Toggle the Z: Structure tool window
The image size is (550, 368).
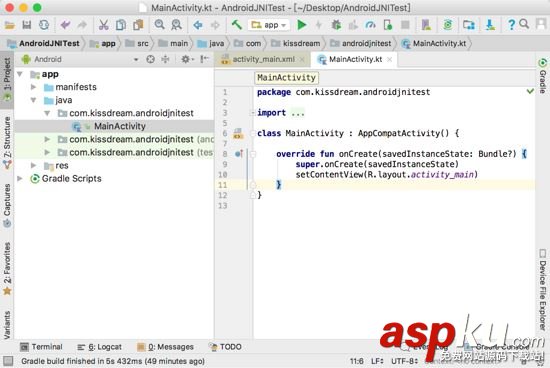tap(7, 143)
